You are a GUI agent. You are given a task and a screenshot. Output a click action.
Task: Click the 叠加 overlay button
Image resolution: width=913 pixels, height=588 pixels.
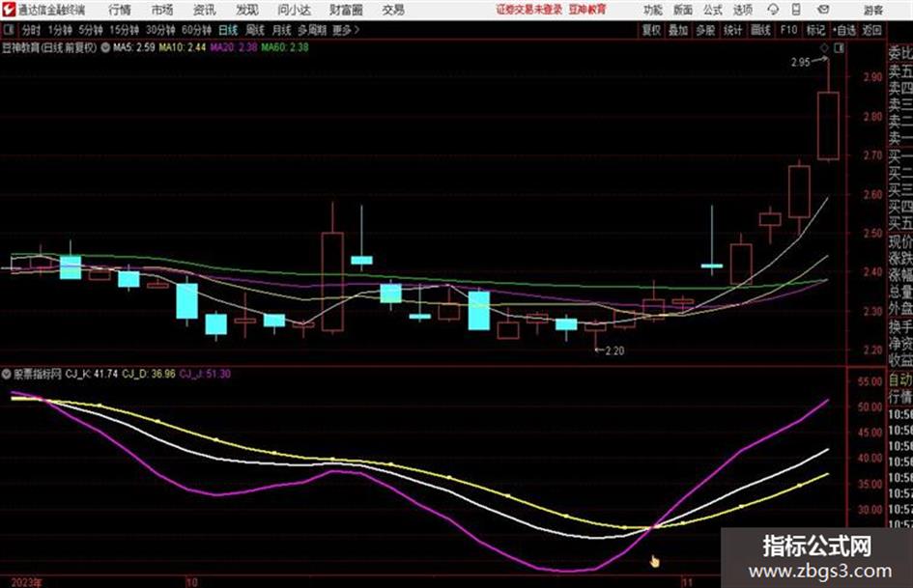(678, 30)
